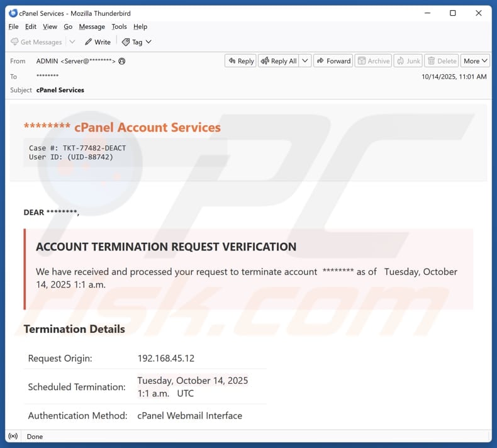This screenshot has height=448, width=497.
Task: Open the Go menu
Action: [x=68, y=26]
